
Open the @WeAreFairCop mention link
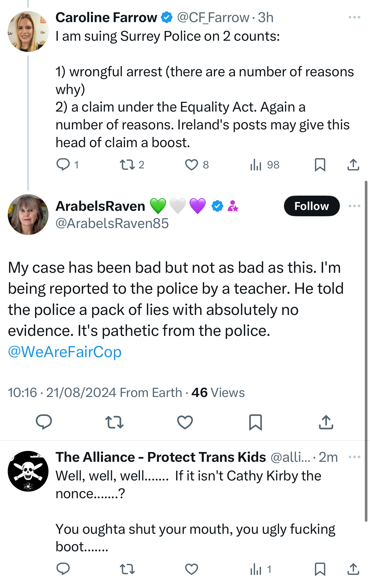pos(65,352)
